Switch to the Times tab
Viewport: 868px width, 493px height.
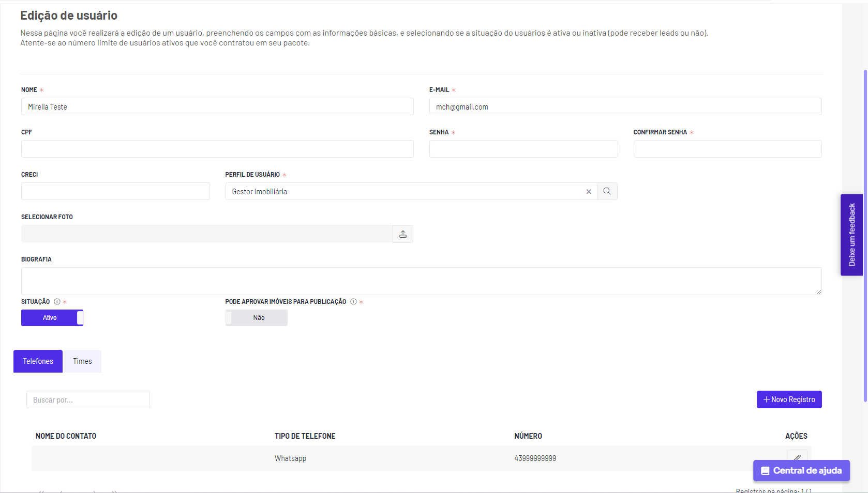point(82,361)
